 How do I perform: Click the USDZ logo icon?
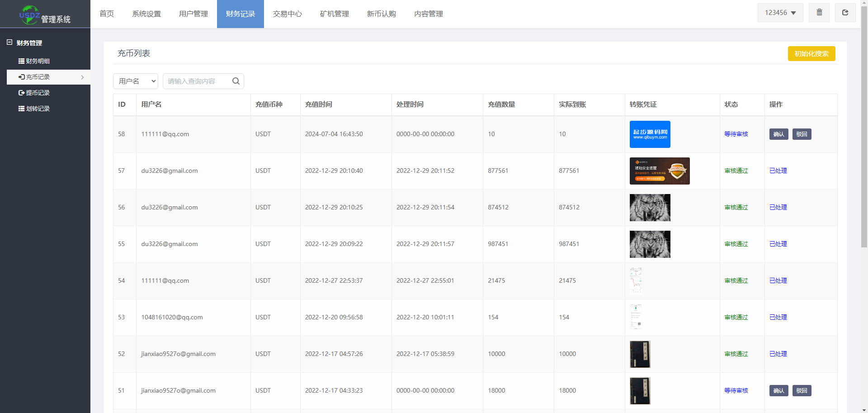pyautogui.click(x=29, y=15)
